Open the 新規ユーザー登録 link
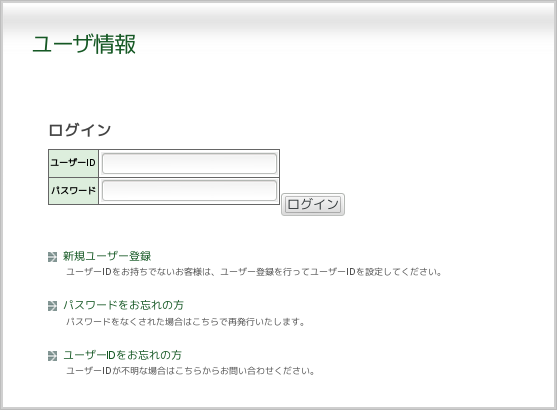557x410 pixels. (x=107, y=256)
